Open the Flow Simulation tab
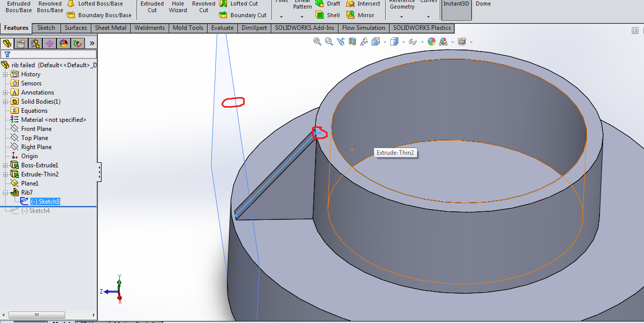The height and width of the screenshot is (323, 644). [363, 28]
